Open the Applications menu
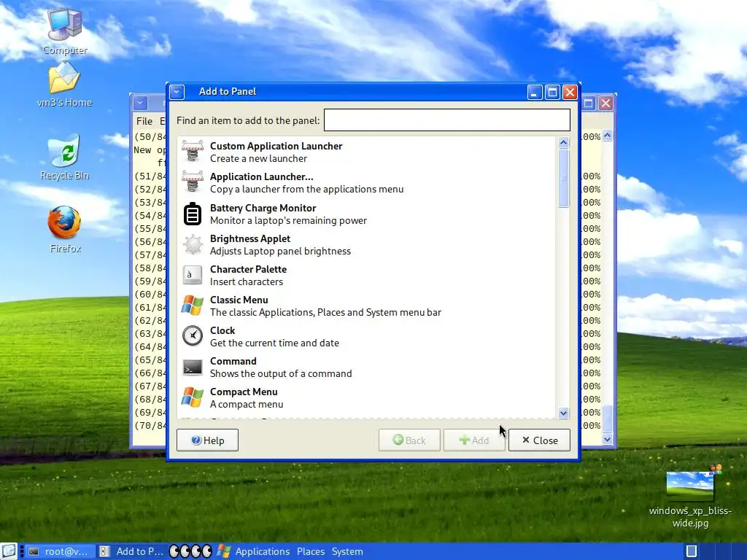The image size is (747, 560). point(262,551)
